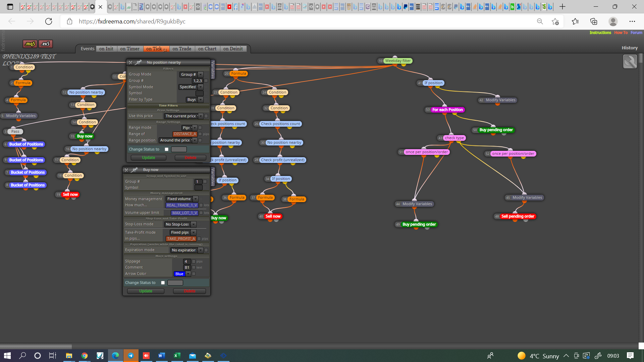Pin the Buy now settings panel
The width and height of the screenshot is (644, 362).
click(134, 170)
